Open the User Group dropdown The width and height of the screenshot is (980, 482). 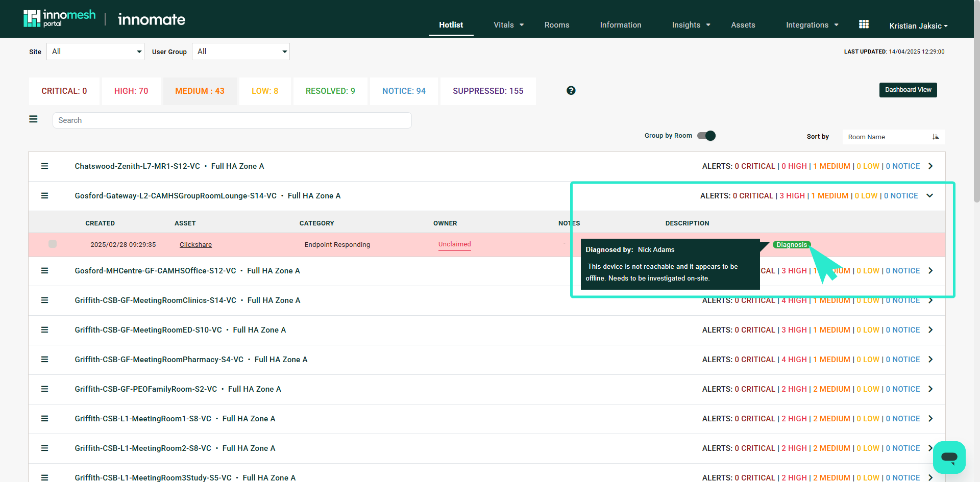pos(240,51)
